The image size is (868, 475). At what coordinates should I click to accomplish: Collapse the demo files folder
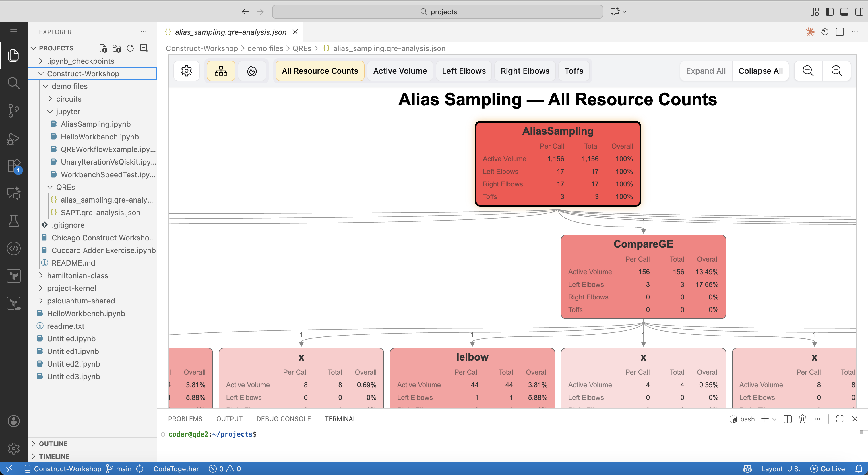tap(92, 86)
